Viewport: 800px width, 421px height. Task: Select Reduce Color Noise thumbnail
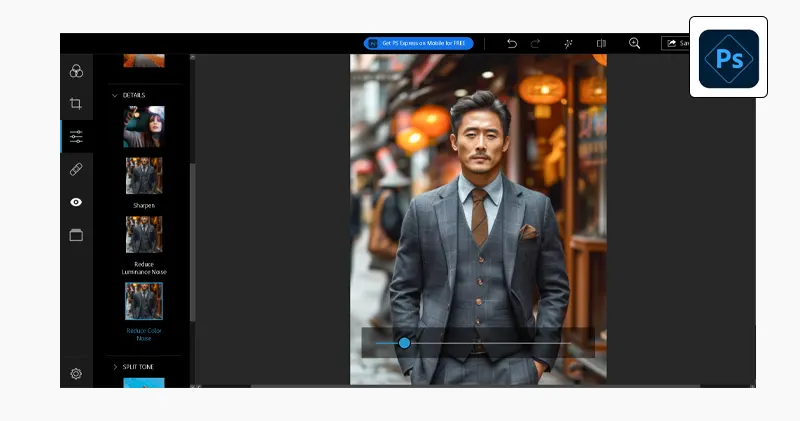pos(144,301)
